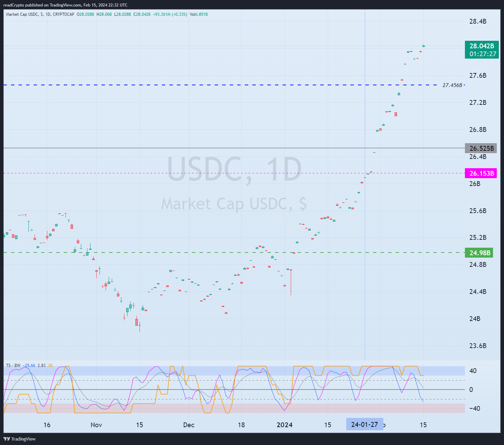The image size is (504, 445).
Task: Click the Dec label on time axis
Action: tap(189, 425)
